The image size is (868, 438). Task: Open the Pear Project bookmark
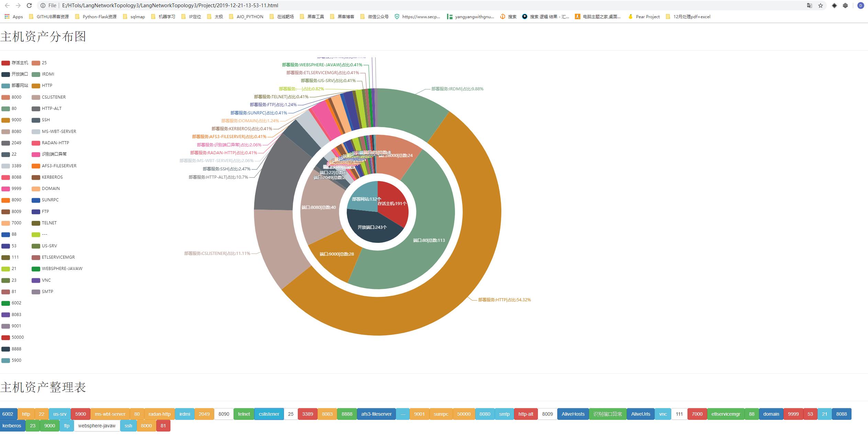point(644,16)
